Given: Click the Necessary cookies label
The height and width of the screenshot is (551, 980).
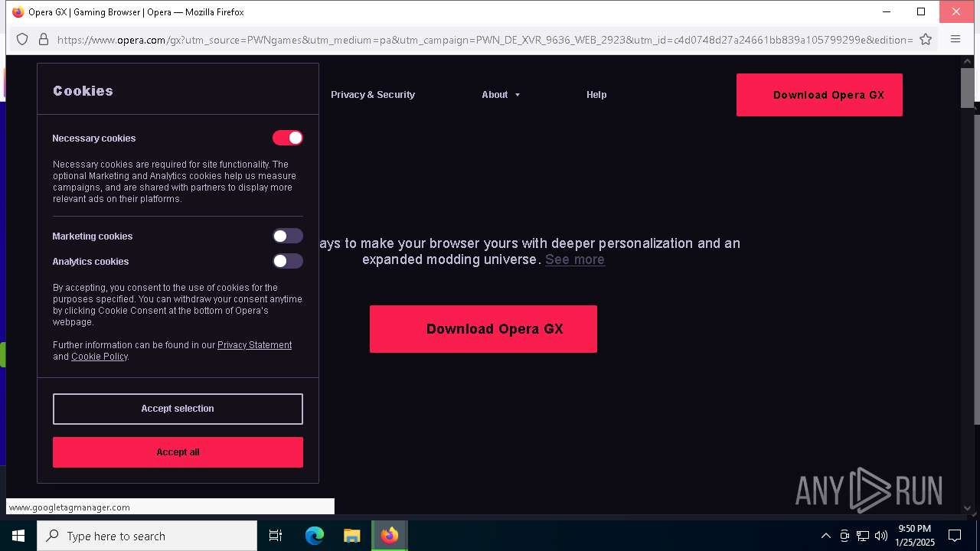Looking at the screenshot, I should [93, 139].
